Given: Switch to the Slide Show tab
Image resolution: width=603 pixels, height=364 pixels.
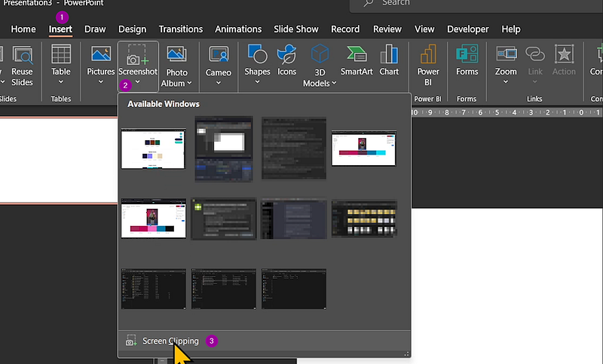Looking at the screenshot, I should pos(296,29).
